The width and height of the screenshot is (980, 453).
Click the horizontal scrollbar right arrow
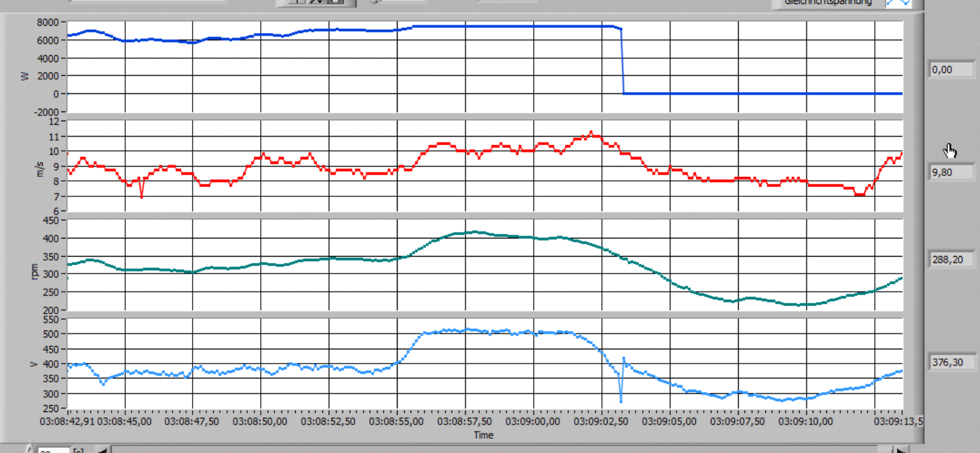click(x=900, y=449)
